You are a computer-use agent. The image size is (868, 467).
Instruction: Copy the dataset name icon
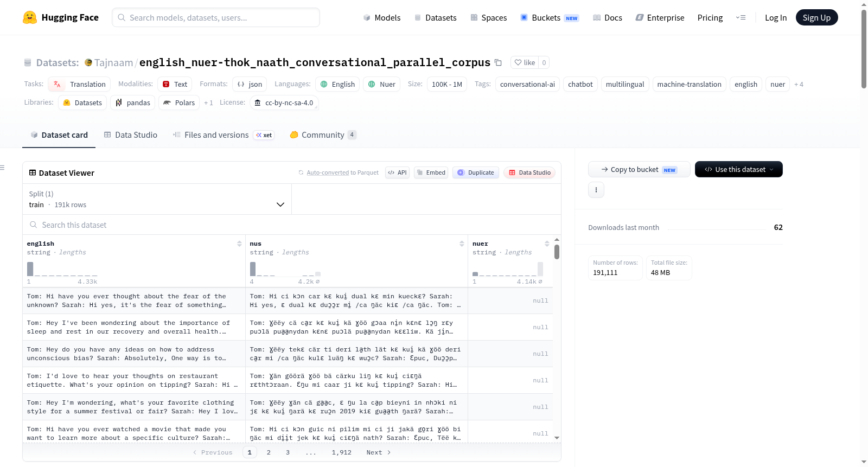point(498,62)
